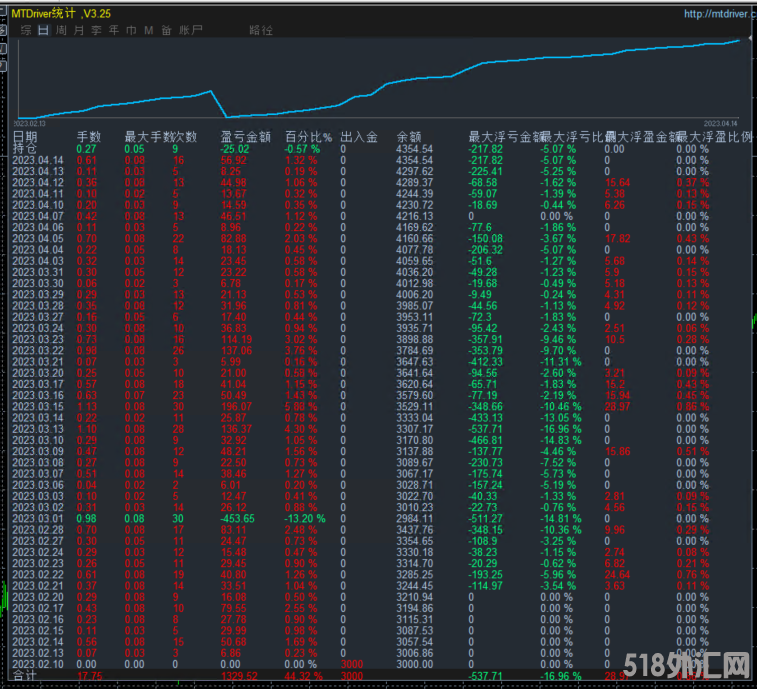The height and width of the screenshot is (689, 757).
Task: Open the mtdriver website link
Action: pyautogui.click(x=719, y=14)
